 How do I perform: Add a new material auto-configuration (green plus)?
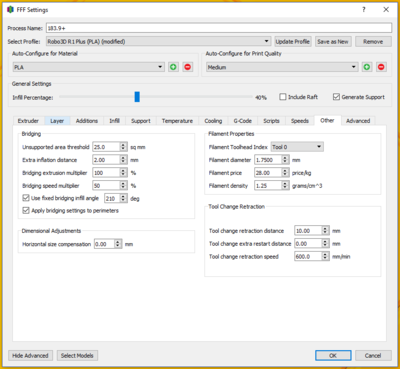(x=173, y=67)
